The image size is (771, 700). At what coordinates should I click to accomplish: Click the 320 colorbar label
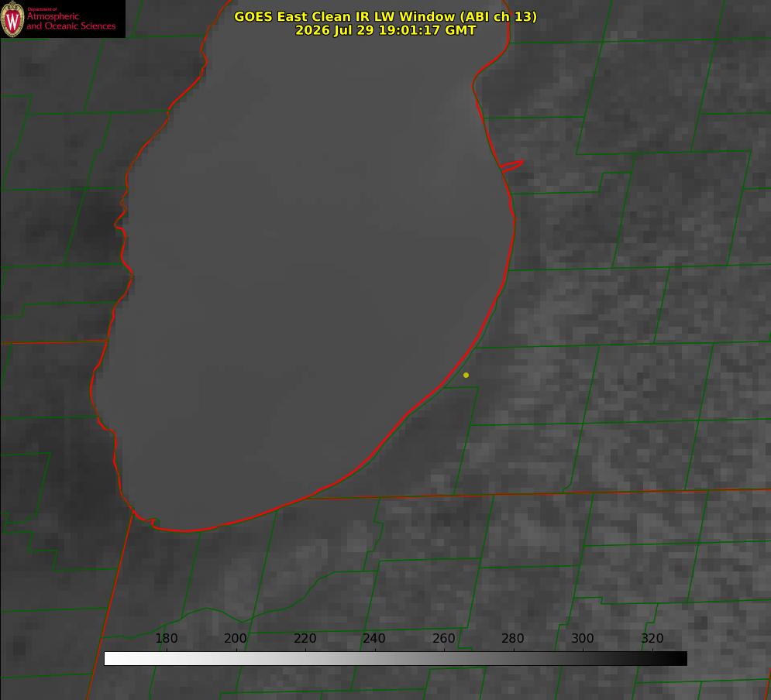[x=652, y=638]
